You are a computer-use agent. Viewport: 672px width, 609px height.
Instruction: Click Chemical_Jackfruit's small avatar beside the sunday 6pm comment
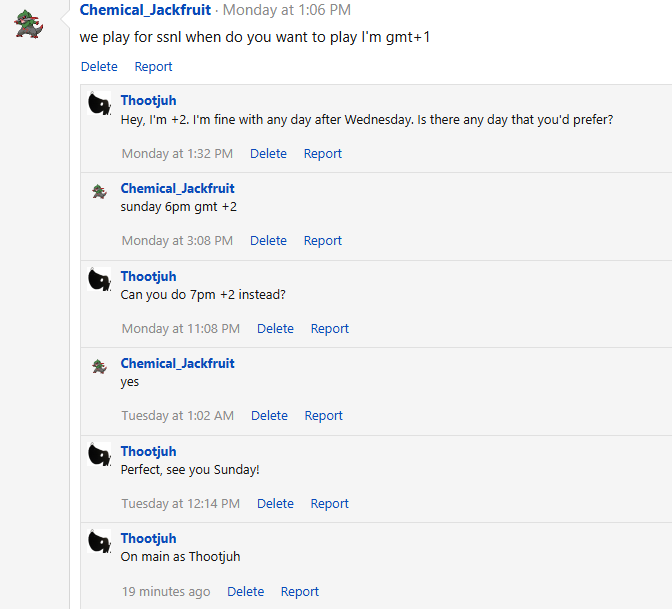[99, 190]
